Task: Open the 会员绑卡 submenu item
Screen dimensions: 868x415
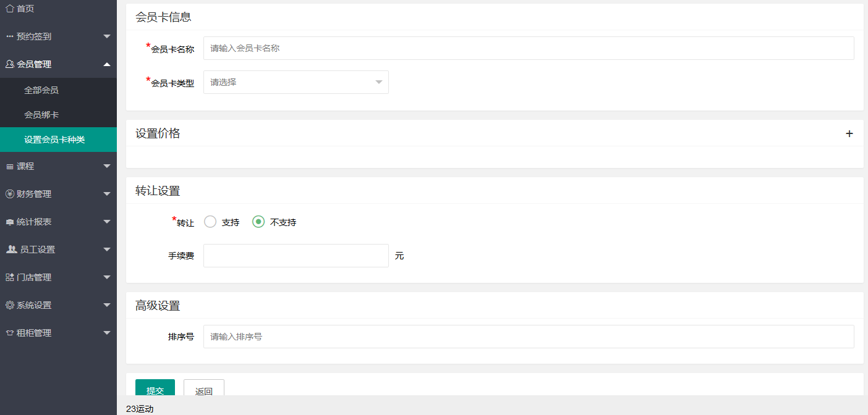Action: pos(58,115)
